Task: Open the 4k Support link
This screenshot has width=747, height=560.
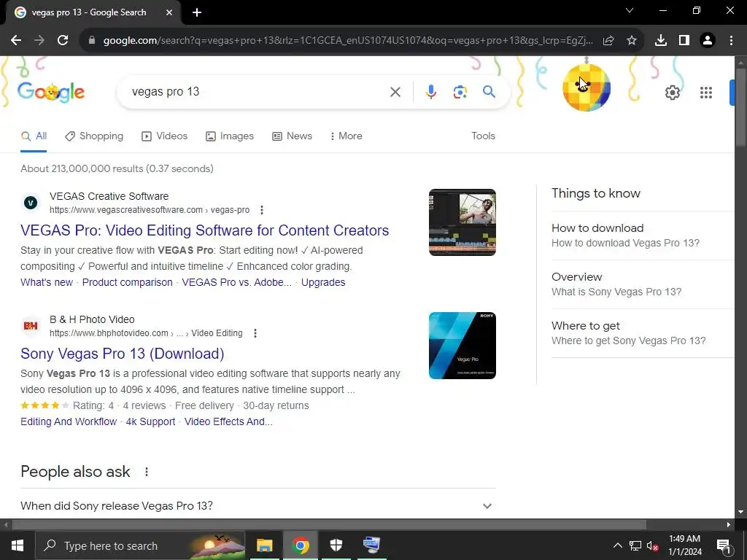Action: point(150,422)
